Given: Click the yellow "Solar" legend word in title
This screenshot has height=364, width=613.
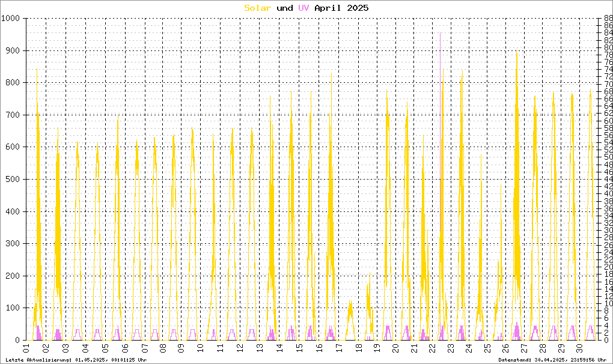Looking at the screenshot, I should pyautogui.click(x=257, y=8).
